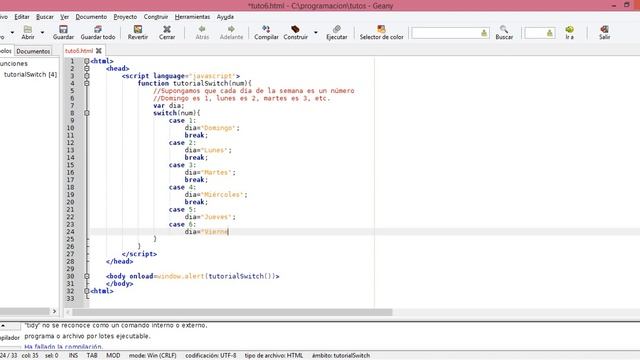
Task: Close the document via the Cerrar toolbar icon
Action: (x=167, y=32)
